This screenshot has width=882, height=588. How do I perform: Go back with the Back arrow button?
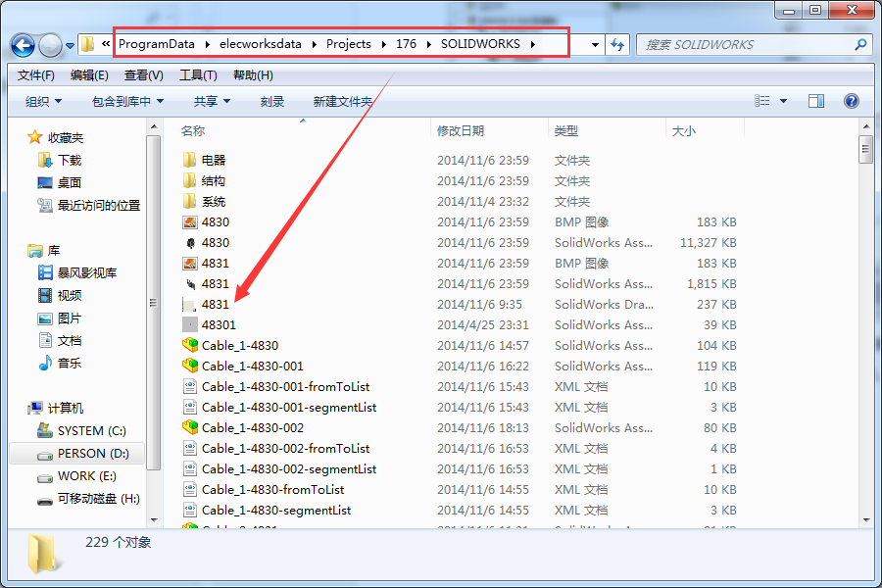click(24, 45)
